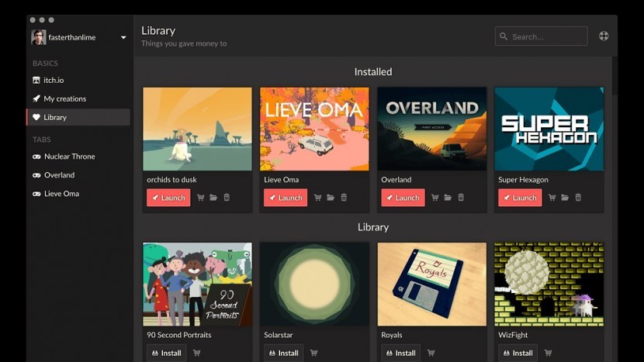
Task: Click the Royals floppy disk cover image
Action: (x=432, y=284)
